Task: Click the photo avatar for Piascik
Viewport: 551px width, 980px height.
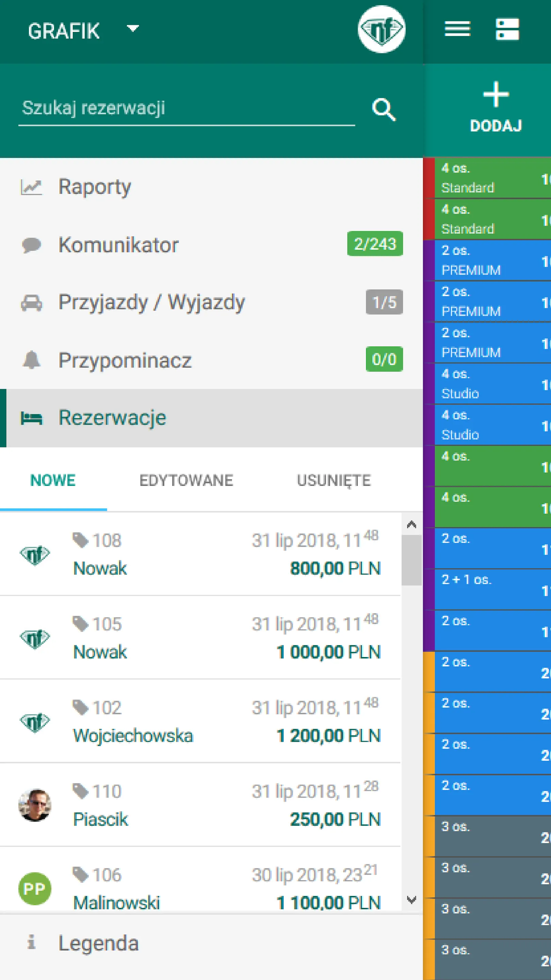Action: pyautogui.click(x=35, y=805)
